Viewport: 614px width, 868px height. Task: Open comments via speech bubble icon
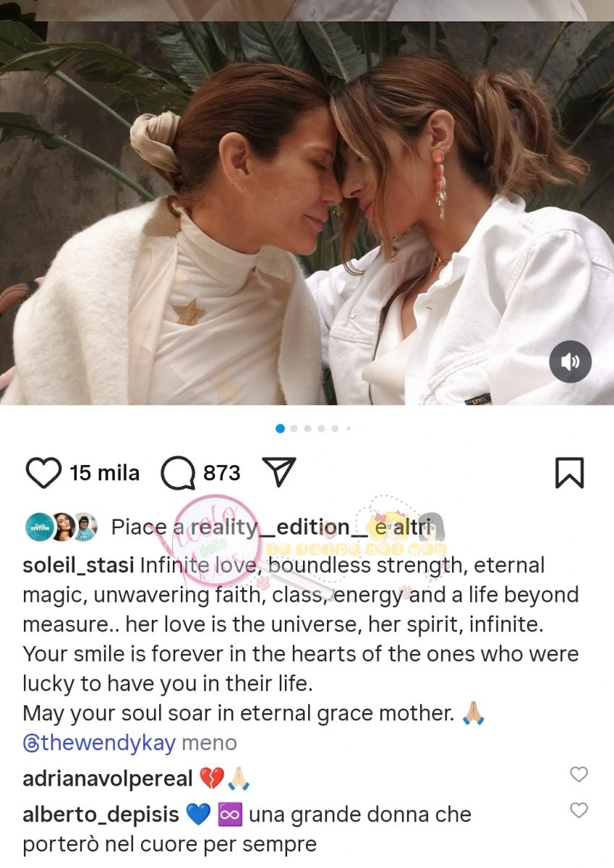178,474
